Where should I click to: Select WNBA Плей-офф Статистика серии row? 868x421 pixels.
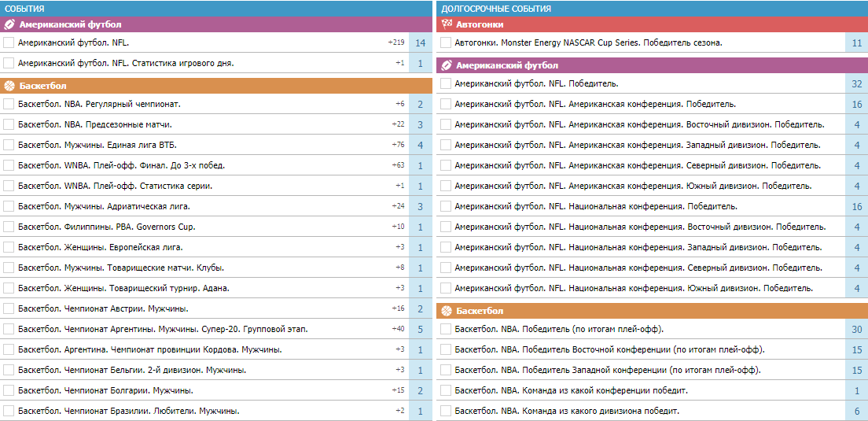216,186
